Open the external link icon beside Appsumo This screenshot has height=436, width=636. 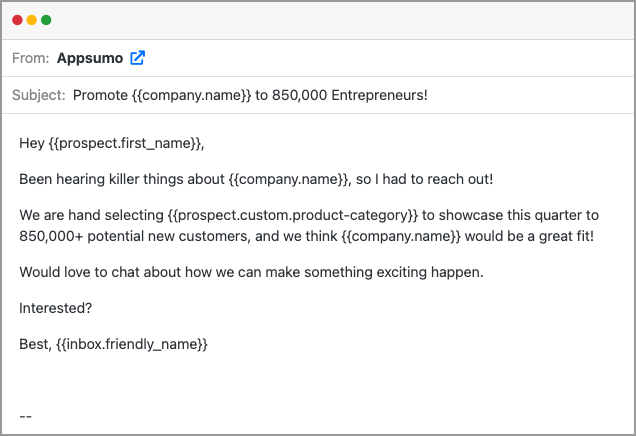point(138,58)
